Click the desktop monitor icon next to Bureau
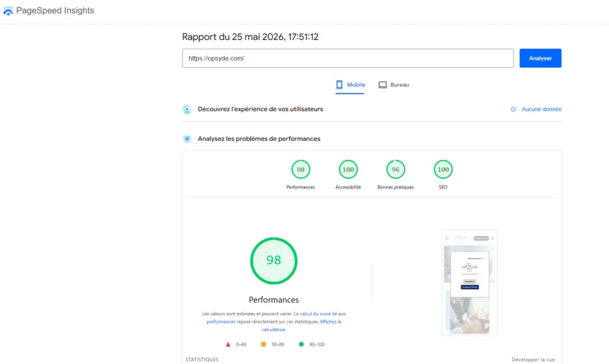 point(382,84)
